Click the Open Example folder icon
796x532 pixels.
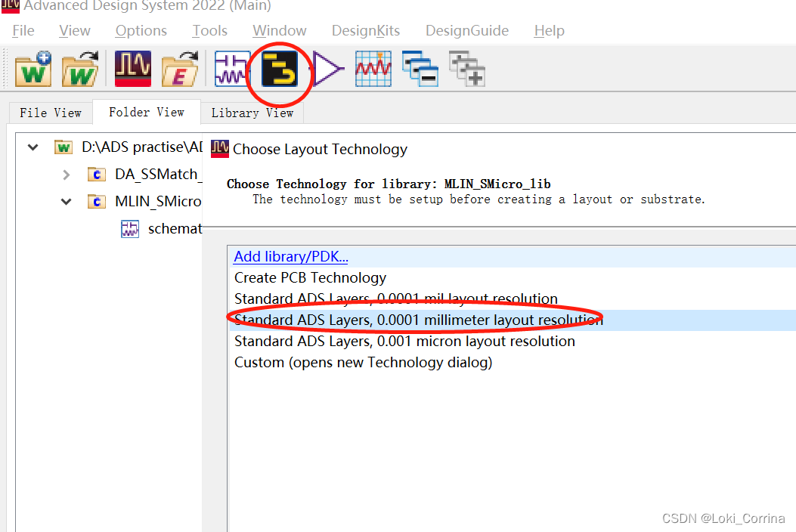tap(180, 69)
